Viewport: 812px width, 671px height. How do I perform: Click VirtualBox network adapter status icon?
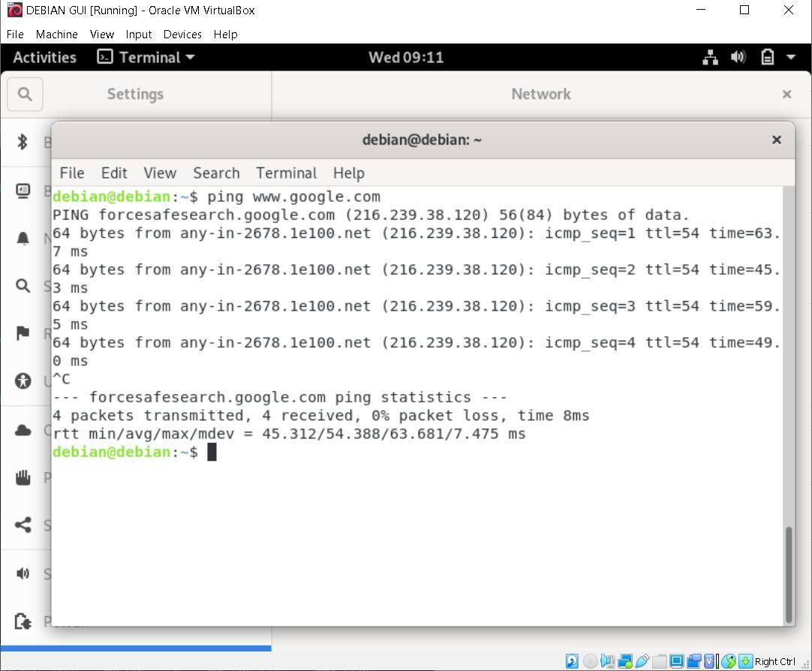coord(625,661)
